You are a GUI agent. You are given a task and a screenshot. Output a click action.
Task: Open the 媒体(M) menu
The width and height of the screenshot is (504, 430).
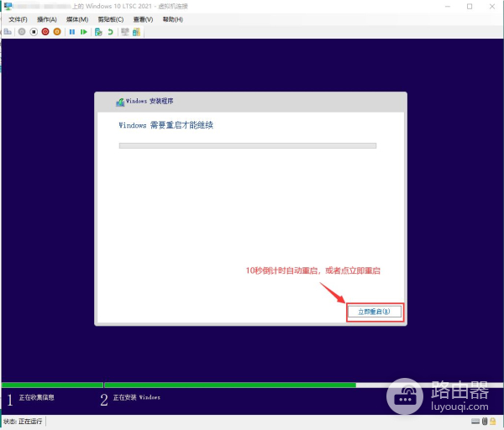77,19
